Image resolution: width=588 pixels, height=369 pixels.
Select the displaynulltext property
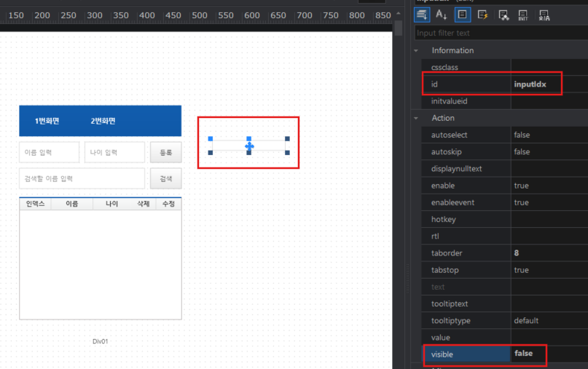pyautogui.click(x=456, y=169)
